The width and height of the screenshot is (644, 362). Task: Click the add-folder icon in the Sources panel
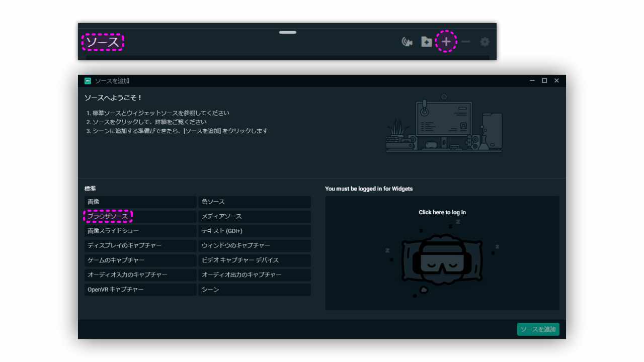click(x=426, y=42)
